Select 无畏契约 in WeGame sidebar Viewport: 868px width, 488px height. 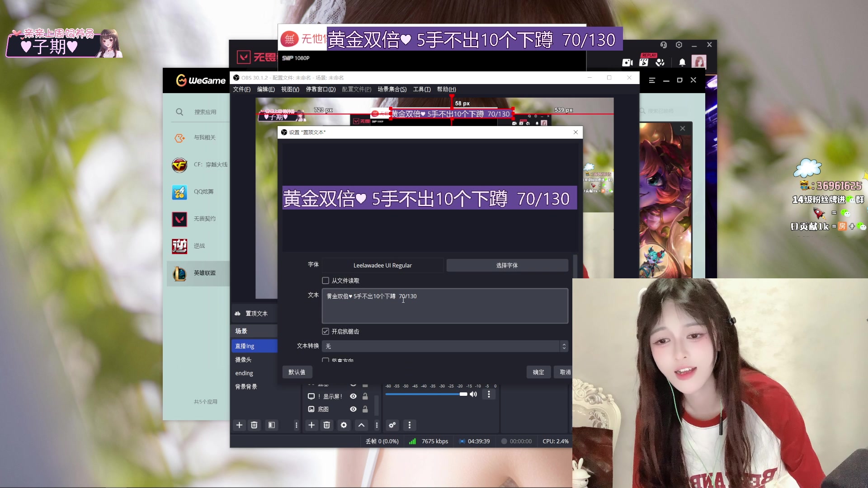pyautogui.click(x=198, y=219)
